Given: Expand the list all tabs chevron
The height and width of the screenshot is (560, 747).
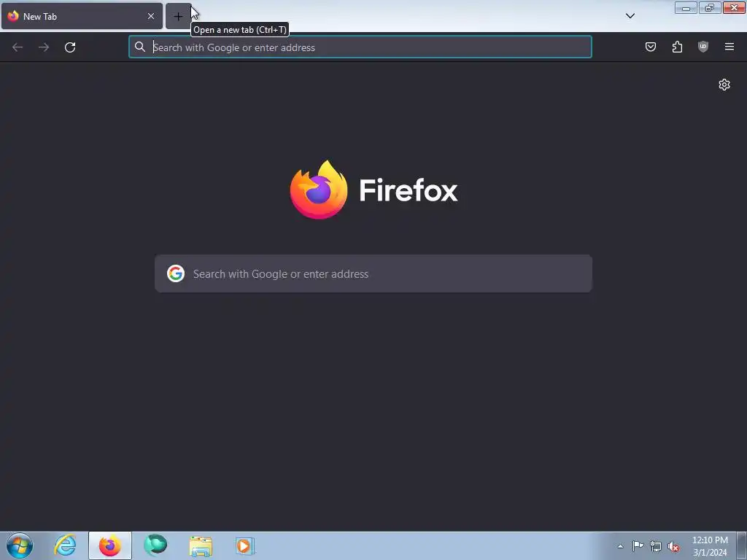Looking at the screenshot, I should tap(630, 16).
